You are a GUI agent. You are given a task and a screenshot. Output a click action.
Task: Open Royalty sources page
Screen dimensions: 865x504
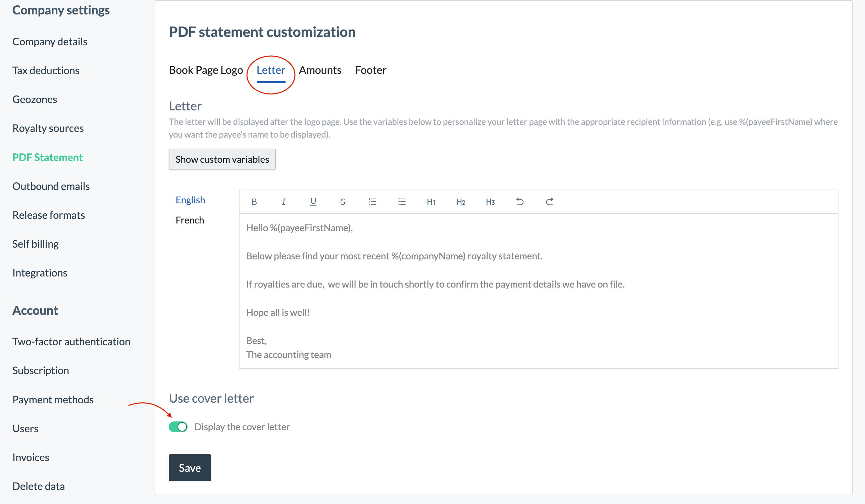48,128
